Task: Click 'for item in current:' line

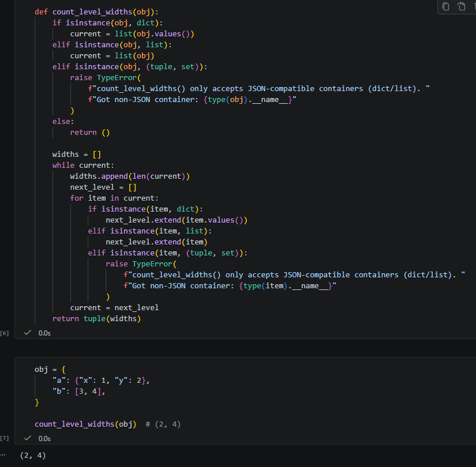Action: (114, 198)
